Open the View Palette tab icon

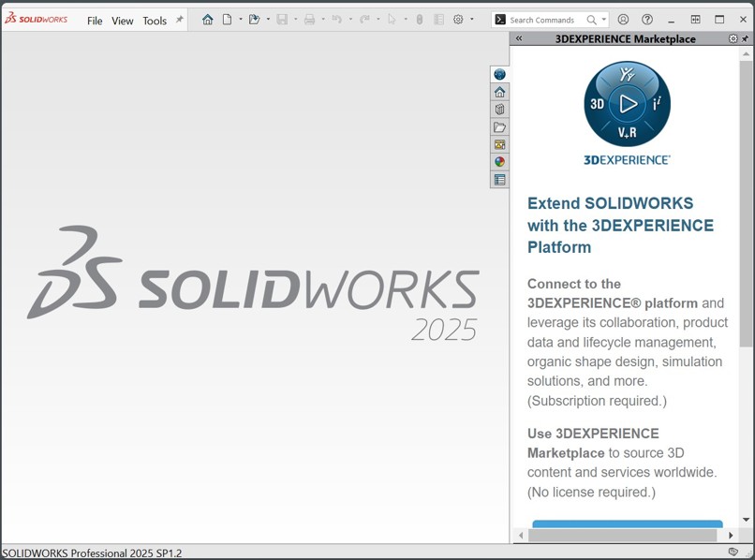[500, 144]
